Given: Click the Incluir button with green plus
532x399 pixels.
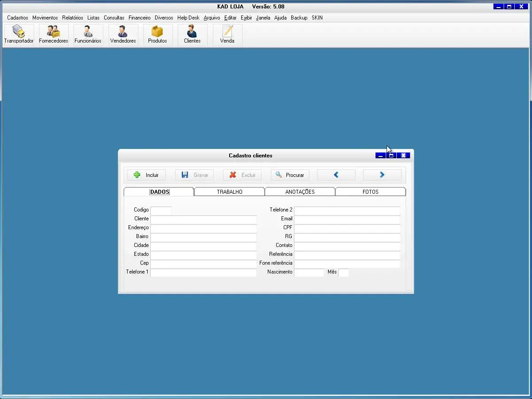Looking at the screenshot, I should [146, 175].
